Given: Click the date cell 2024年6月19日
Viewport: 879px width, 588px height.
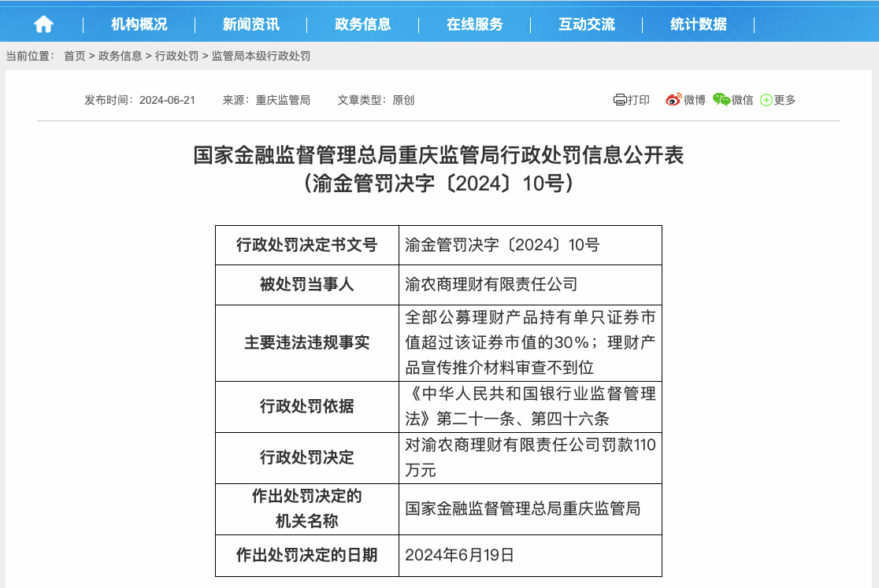Looking at the screenshot, I should pos(530,556).
